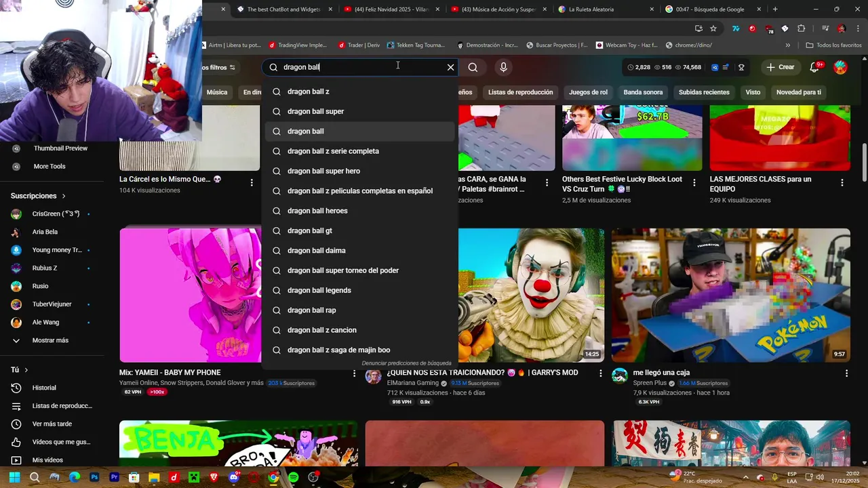The width and height of the screenshot is (868, 488).
Task: Select suggestion 'dragon ball z'
Action: coord(359,91)
